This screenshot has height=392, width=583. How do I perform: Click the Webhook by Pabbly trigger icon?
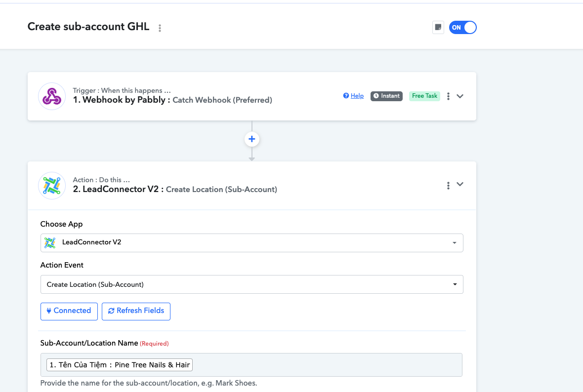[52, 96]
